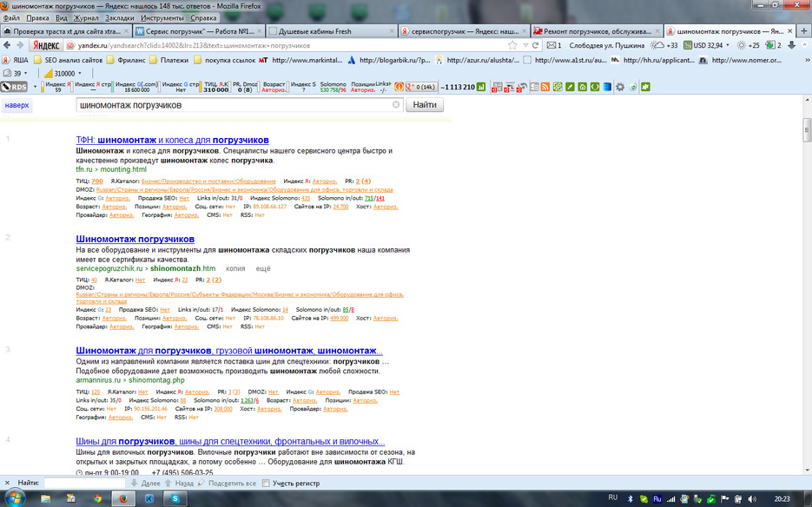The width and height of the screenshot is (812, 507).
Task: Open Skype from the taskbar
Action: tap(175, 498)
